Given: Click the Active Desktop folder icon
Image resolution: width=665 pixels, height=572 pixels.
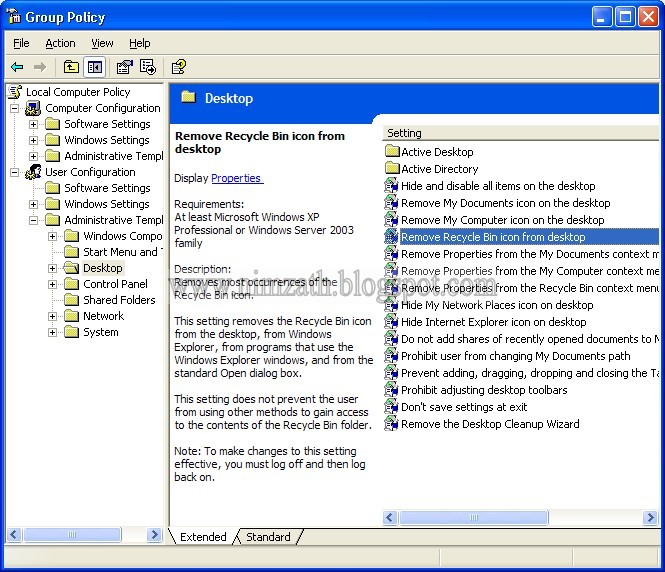Looking at the screenshot, I should (x=392, y=151).
